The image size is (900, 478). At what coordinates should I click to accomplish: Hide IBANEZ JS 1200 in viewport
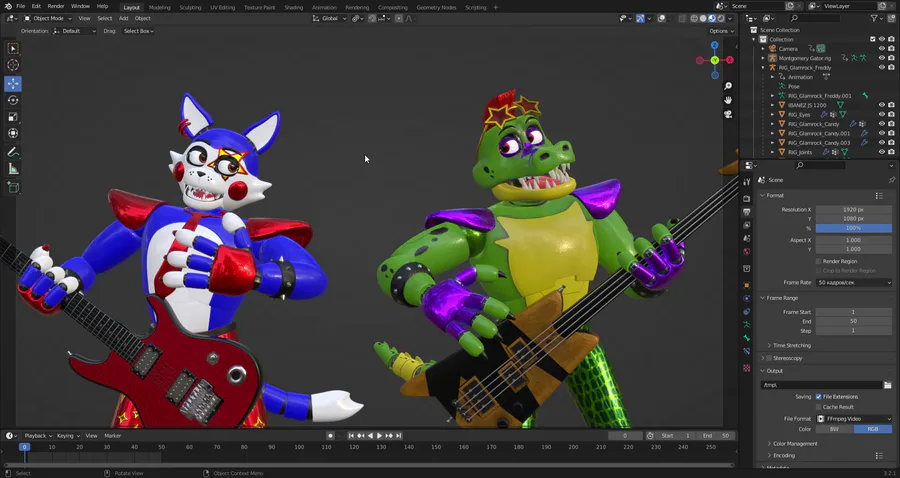(x=882, y=105)
